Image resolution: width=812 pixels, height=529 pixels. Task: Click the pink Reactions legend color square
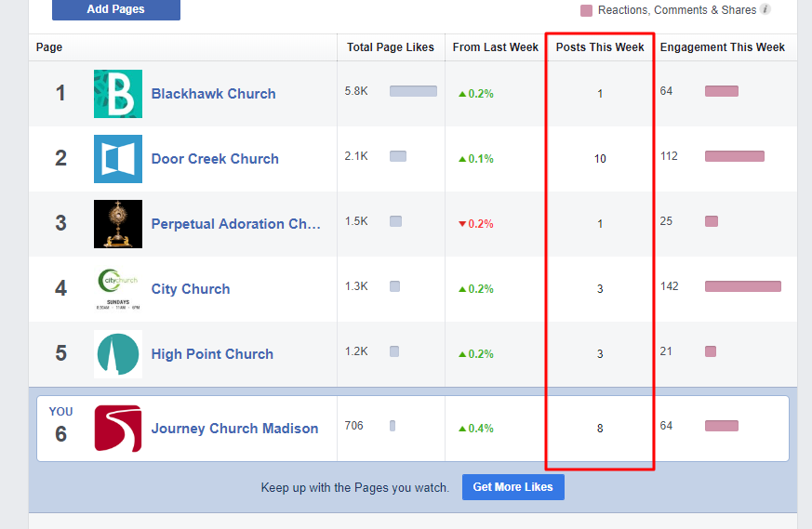pyautogui.click(x=586, y=11)
